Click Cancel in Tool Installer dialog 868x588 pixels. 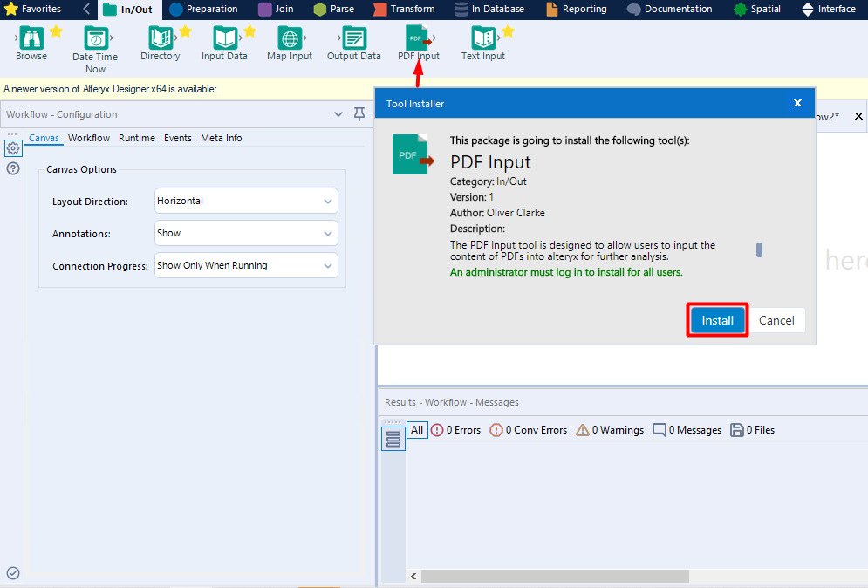click(x=776, y=320)
